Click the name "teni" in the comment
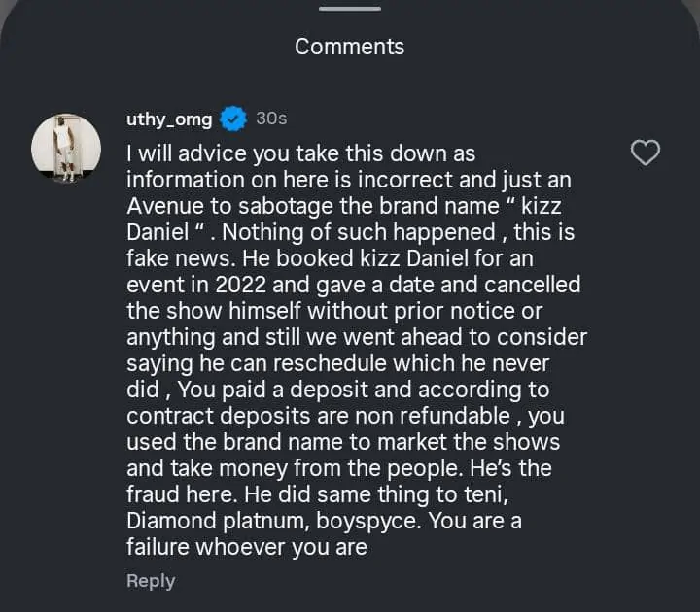 [479, 494]
